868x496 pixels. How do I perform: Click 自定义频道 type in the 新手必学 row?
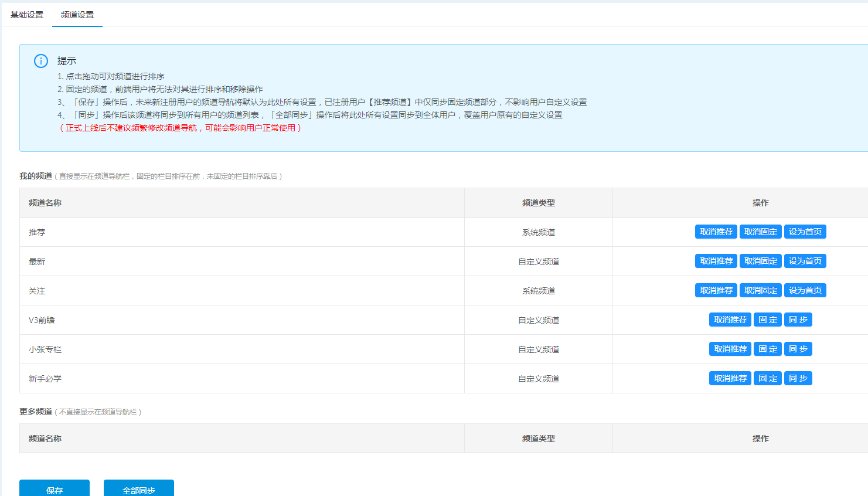539,379
